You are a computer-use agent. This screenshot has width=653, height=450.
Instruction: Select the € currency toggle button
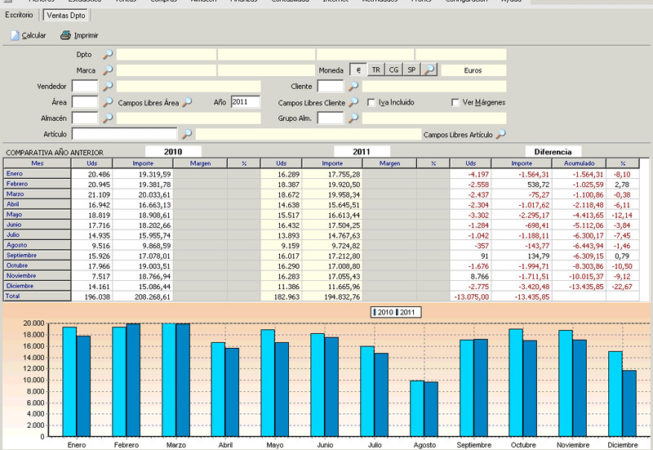pos(358,70)
